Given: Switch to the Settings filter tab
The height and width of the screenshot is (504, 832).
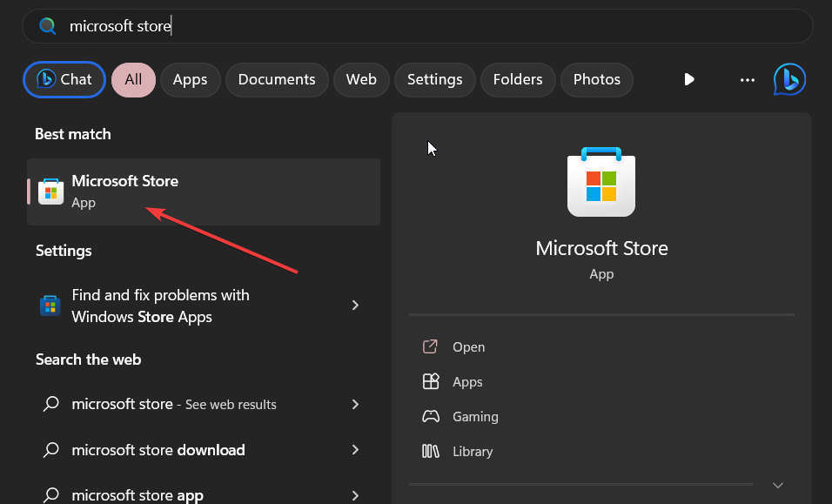Looking at the screenshot, I should pos(434,79).
